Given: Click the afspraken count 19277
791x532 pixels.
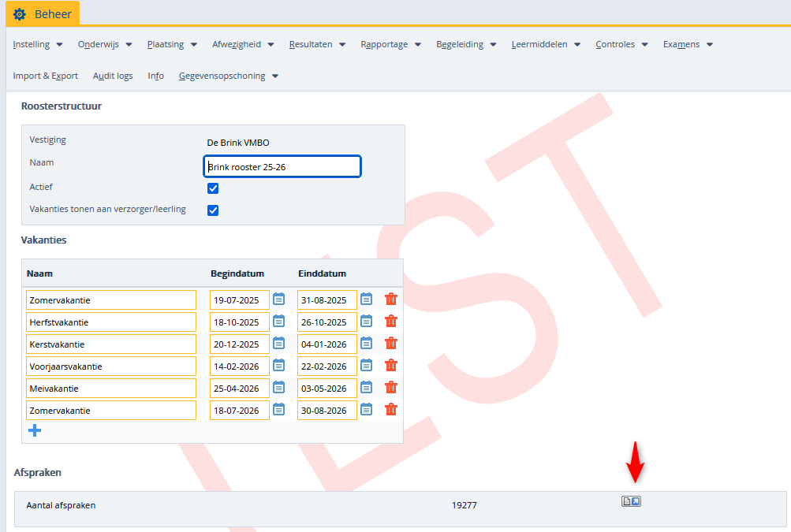Looking at the screenshot, I should pyautogui.click(x=464, y=504).
